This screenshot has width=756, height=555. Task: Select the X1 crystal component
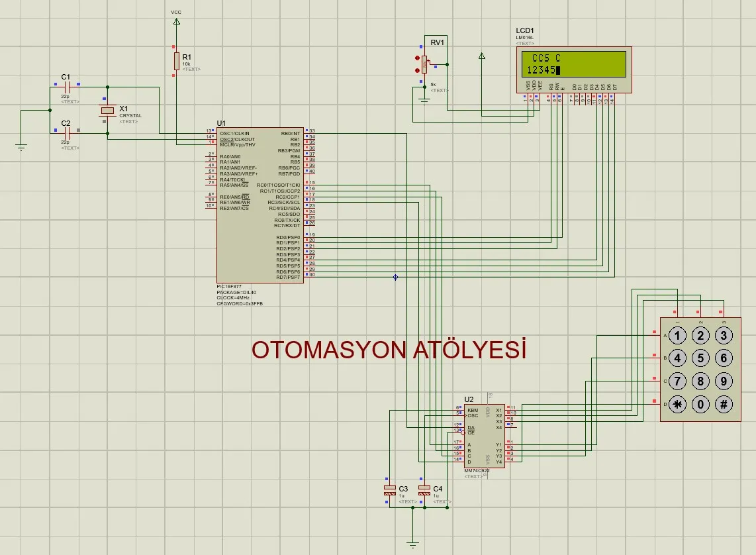pyautogui.click(x=107, y=110)
